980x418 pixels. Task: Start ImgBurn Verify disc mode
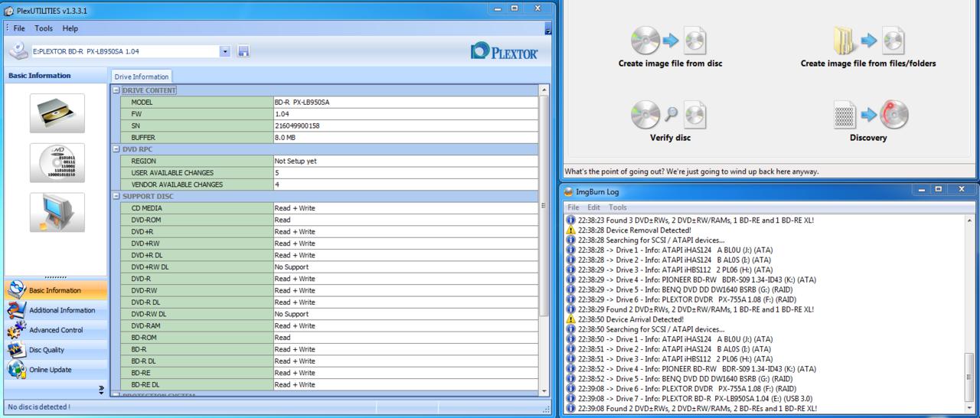click(670, 122)
